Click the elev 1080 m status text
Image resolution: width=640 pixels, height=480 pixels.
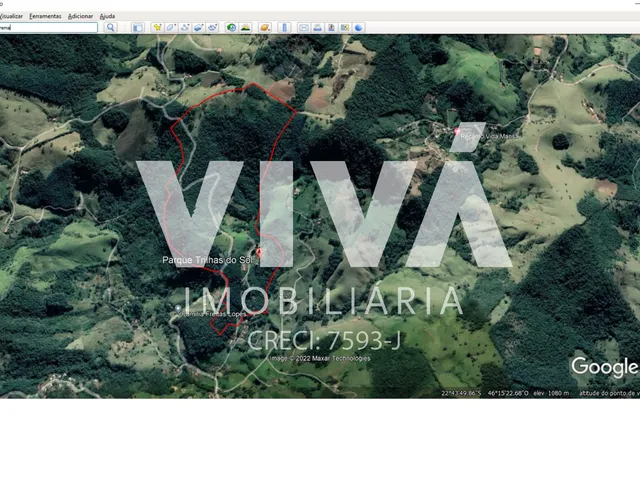click(x=551, y=393)
